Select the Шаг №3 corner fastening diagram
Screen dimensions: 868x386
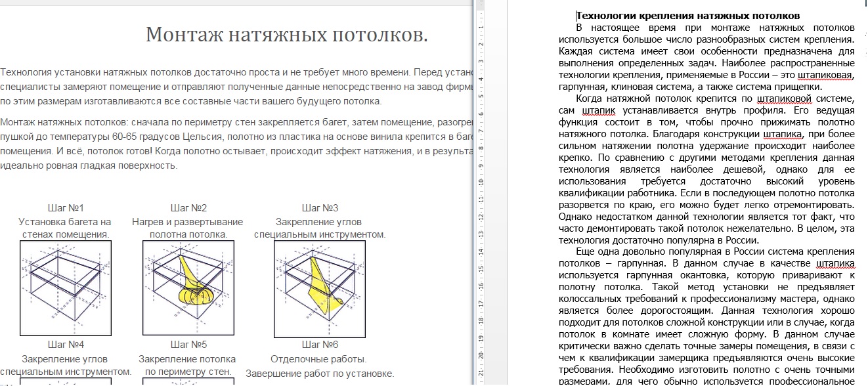(320, 289)
